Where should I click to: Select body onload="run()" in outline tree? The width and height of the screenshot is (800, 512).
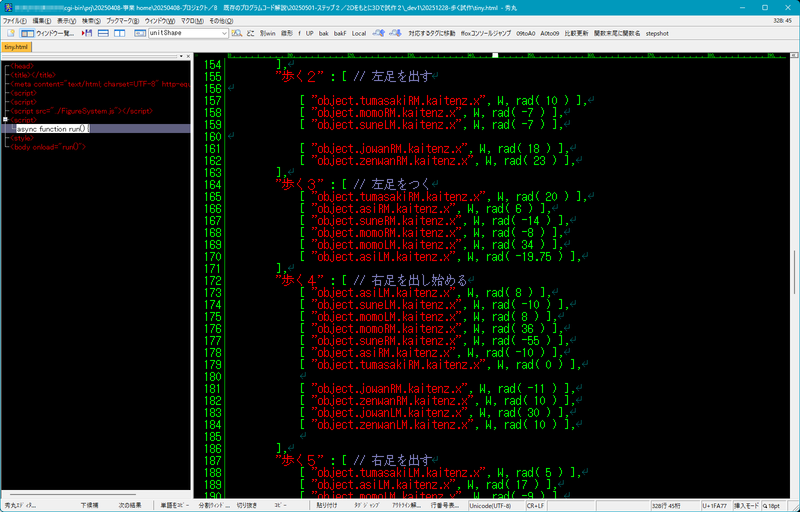point(51,147)
